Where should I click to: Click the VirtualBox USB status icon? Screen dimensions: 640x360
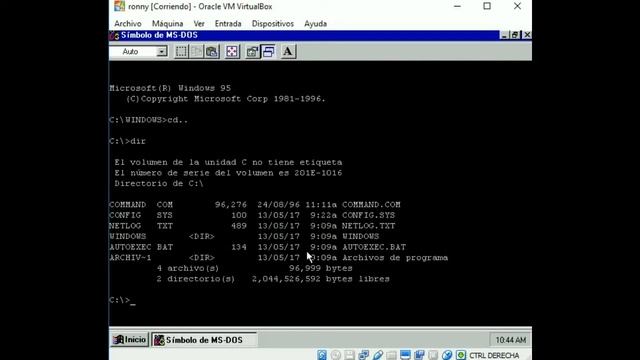378,355
